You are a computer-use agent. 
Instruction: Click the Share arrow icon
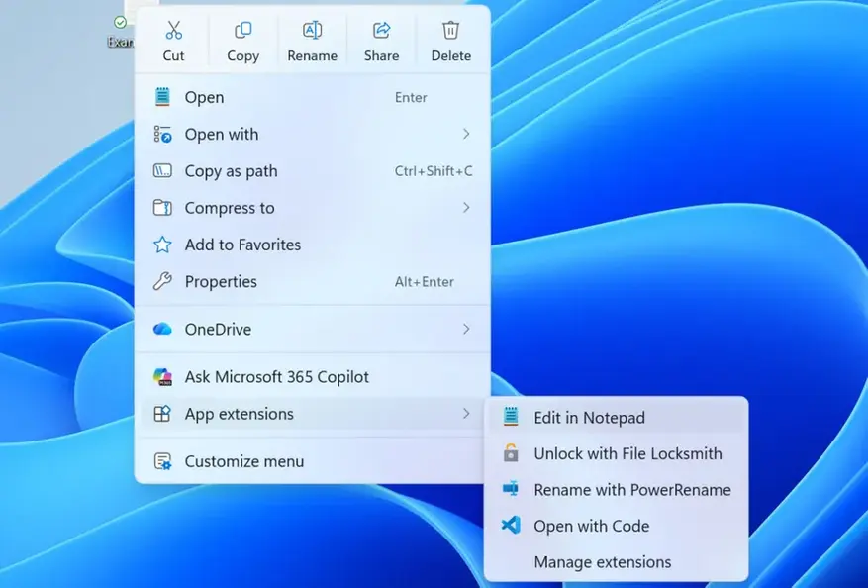coord(381,30)
